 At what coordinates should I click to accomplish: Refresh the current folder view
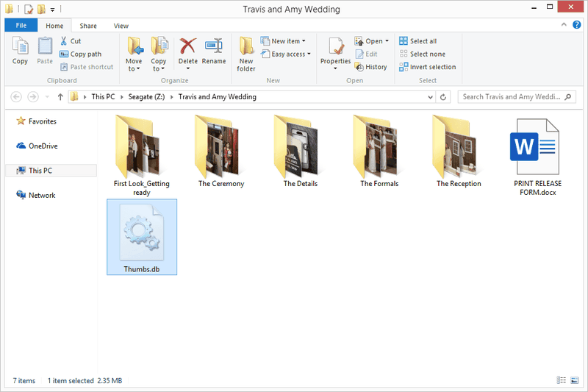click(443, 97)
